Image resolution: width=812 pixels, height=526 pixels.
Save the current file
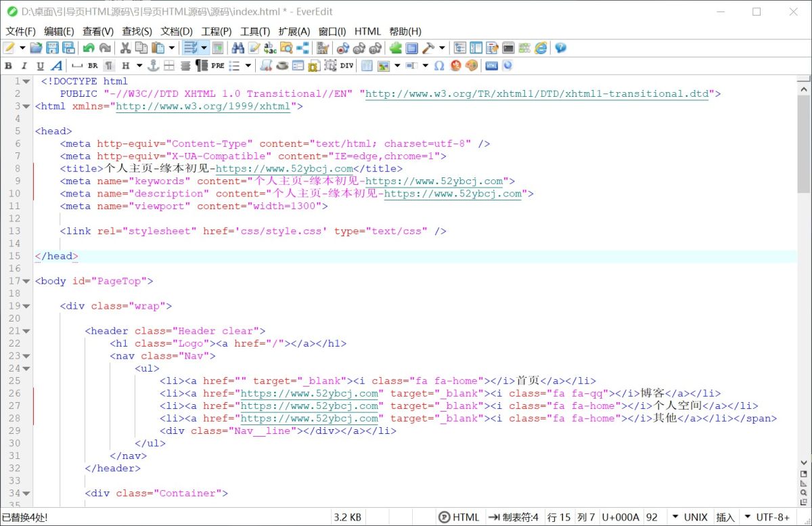[52, 48]
